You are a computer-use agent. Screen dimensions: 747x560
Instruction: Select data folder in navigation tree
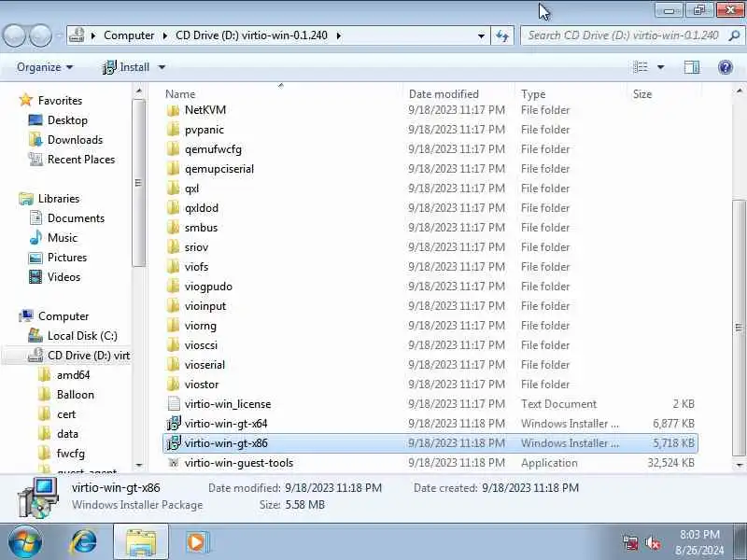point(67,434)
